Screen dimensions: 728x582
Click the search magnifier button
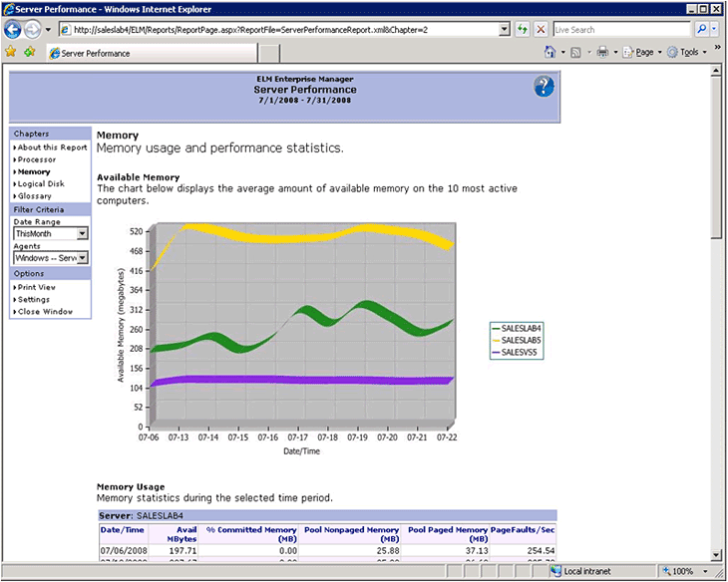(x=701, y=30)
